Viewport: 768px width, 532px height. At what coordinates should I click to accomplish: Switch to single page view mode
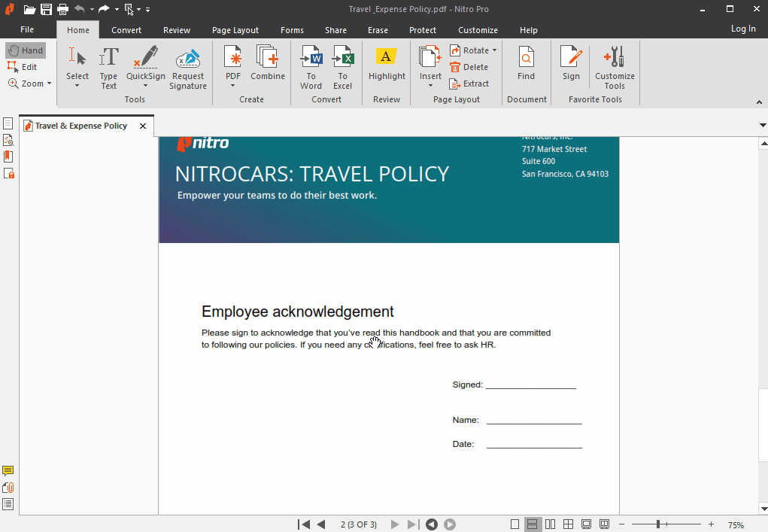[x=515, y=524]
